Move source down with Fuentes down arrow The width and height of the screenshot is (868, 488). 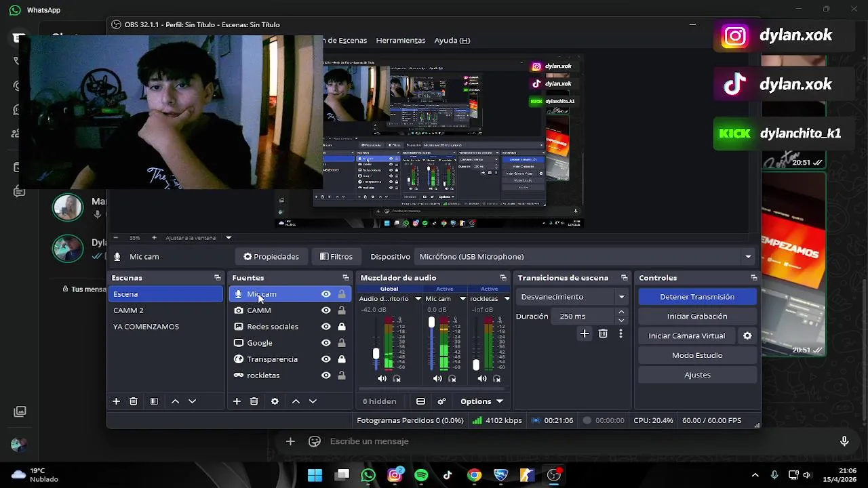[313, 401]
